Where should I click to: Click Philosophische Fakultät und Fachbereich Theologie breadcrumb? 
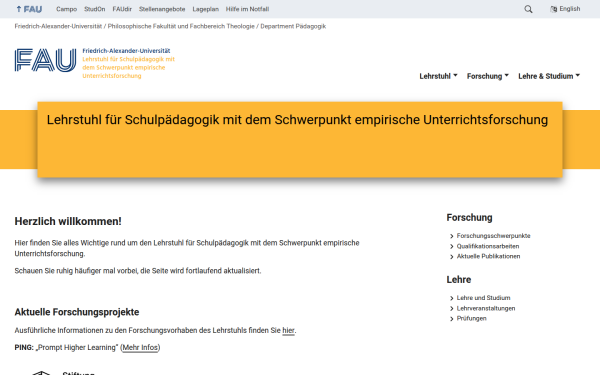click(181, 26)
